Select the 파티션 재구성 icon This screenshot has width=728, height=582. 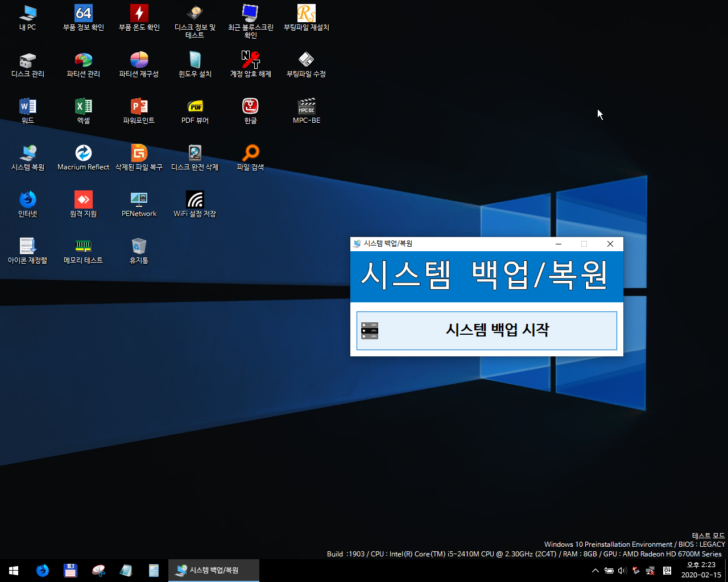139,64
